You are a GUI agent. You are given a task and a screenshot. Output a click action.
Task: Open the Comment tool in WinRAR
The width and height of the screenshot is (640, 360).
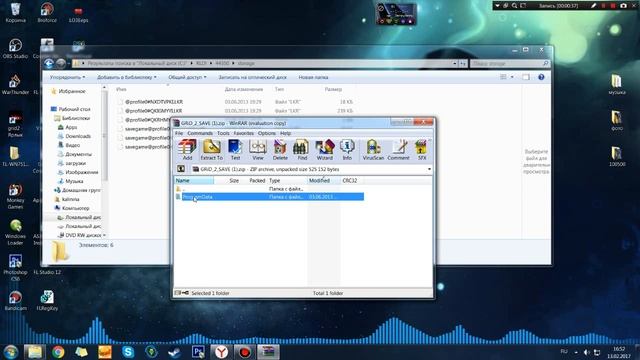(398, 149)
